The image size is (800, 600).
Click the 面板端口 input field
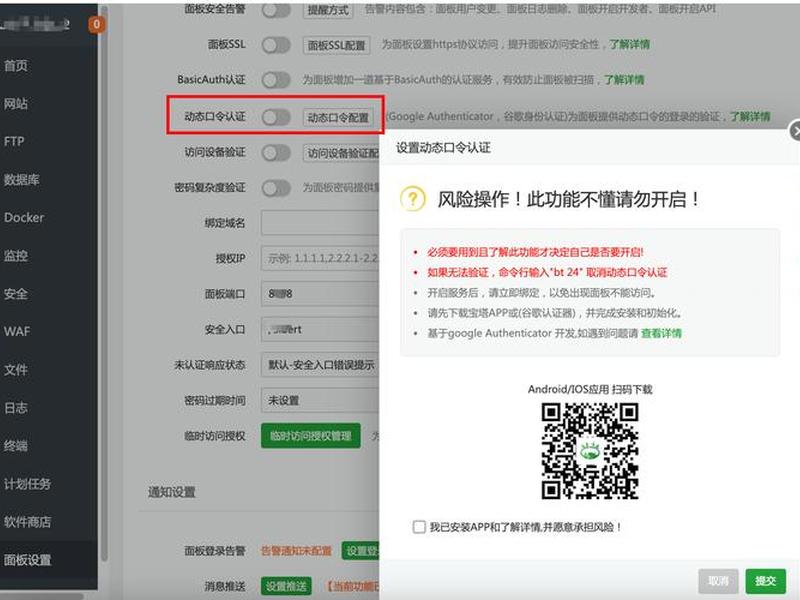(x=320, y=294)
